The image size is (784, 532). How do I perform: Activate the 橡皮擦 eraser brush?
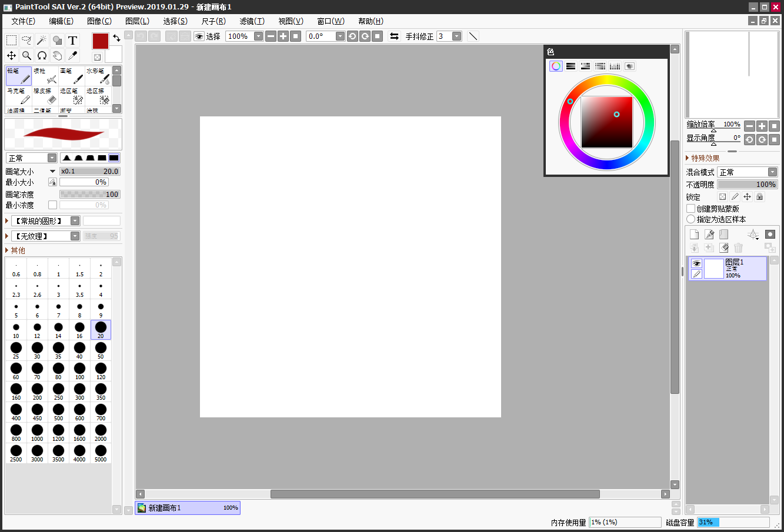[x=45, y=96]
